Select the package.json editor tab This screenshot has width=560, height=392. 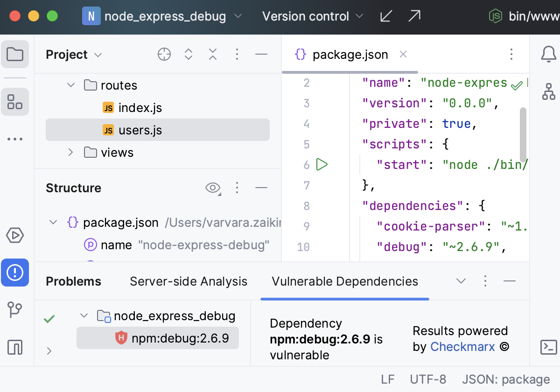(x=350, y=55)
